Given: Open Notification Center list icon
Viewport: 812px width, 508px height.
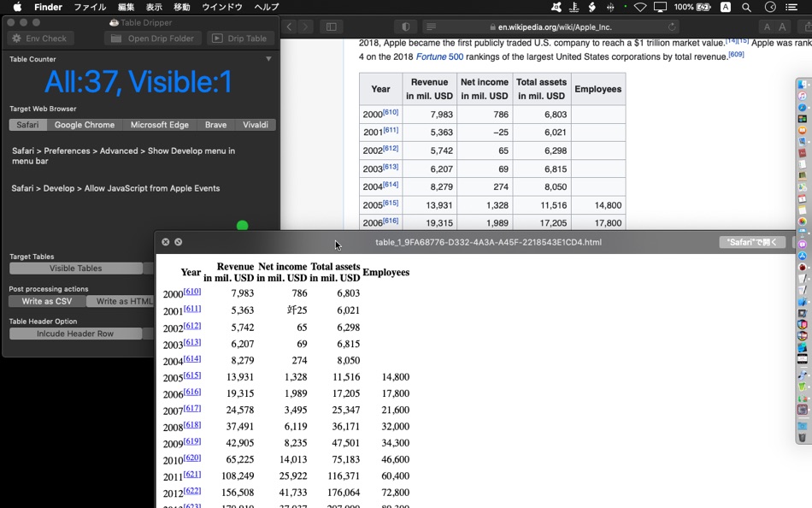Looking at the screenshot, I should point(791,7).
